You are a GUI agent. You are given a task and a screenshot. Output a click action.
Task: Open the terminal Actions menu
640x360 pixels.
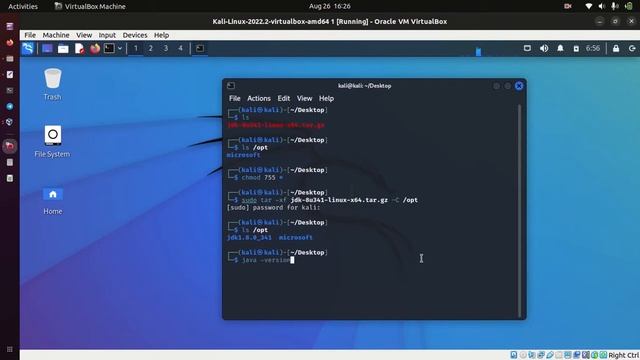[x=259, y=98]
